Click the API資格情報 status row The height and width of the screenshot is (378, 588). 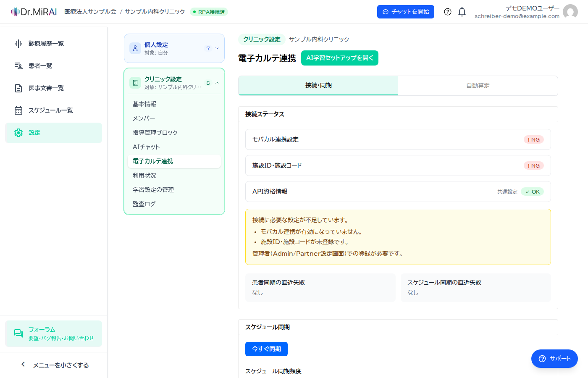coord(398,192)
